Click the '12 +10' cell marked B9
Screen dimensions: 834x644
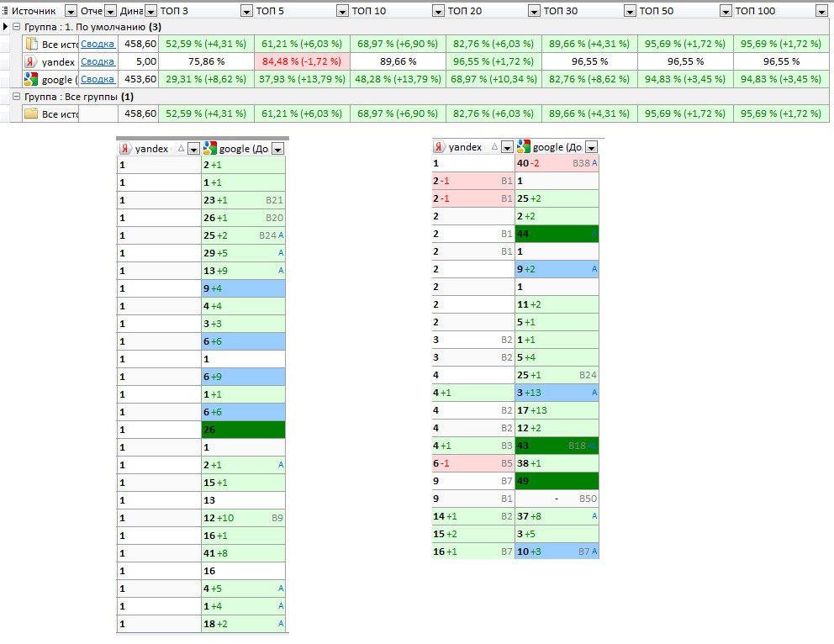(243, 518)
